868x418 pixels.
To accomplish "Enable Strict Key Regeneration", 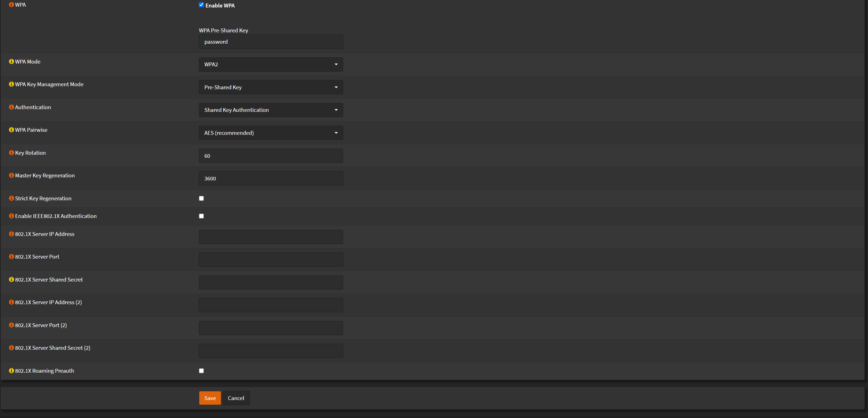I will [x=201, y=198].
